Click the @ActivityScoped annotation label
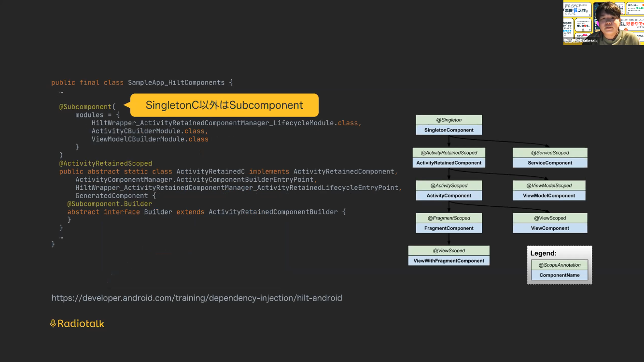This screenshot has width=644, height=362. pyautogui.click(x=449, y=186)
